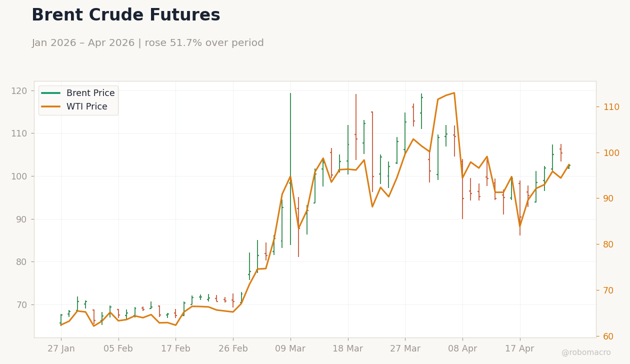This screenshot has height=364, width=630.
Task: Click the right orange axis value 70
Action: (609, 290)
